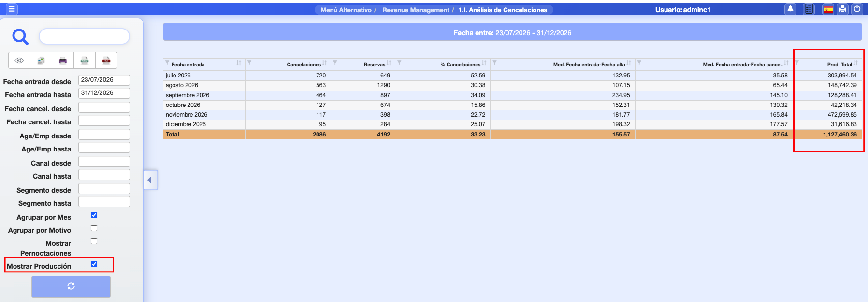868x302 pixels.
Task: Uncheck the Agrupar por Mes checkbox
Action: (94, 215)
